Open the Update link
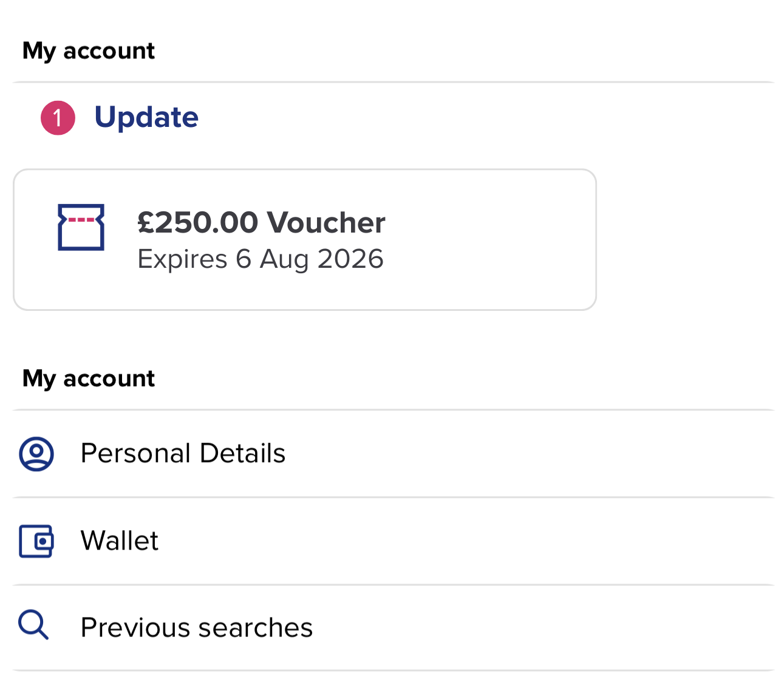The height and width of the screenshot is (685, 784). (x=146, y=117)
